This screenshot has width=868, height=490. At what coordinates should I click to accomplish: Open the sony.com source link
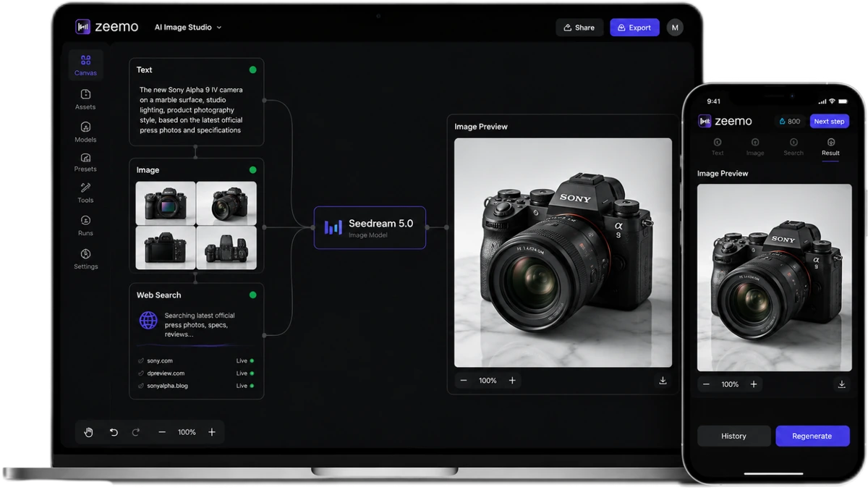160,360
